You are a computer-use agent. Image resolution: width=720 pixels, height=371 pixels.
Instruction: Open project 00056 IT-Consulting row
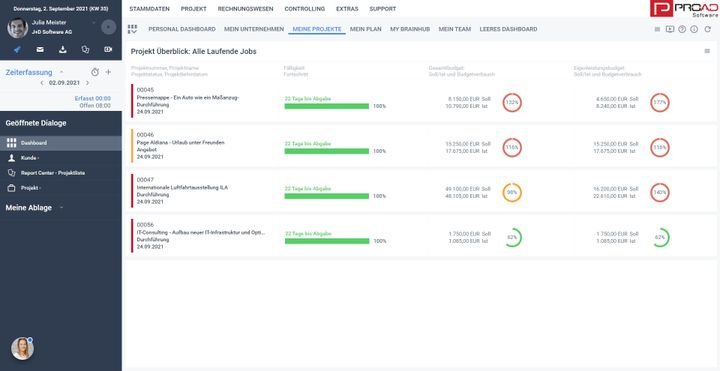[421, 236]
